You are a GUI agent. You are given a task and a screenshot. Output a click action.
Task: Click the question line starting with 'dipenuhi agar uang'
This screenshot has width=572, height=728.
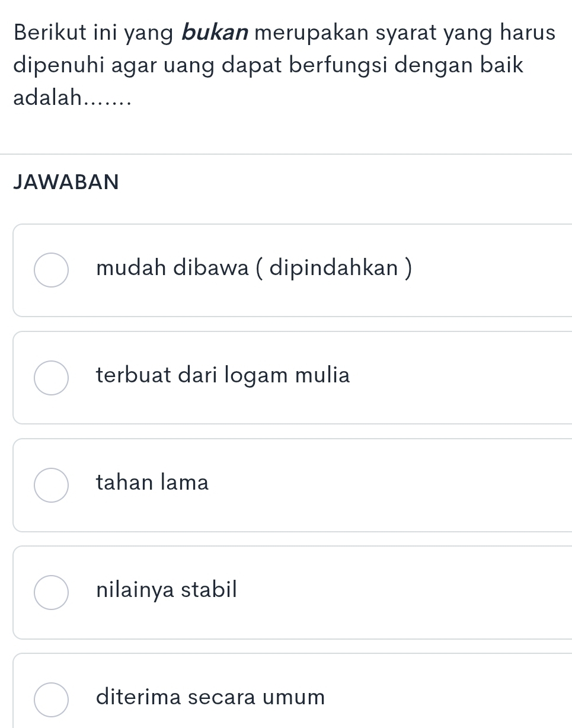(x=269, y=65)
